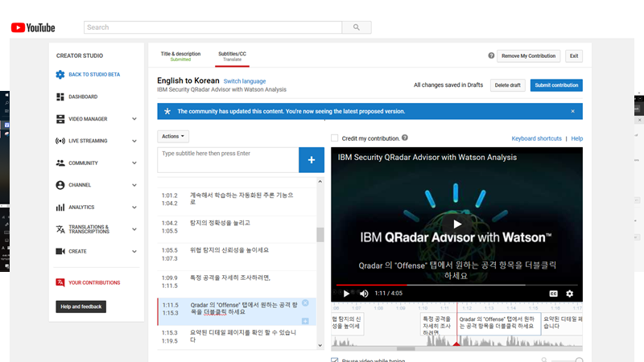The height and width of the screenshot is (362, 644).
Task: Click Help and feedback button
Action: click(x=81, y=306)
